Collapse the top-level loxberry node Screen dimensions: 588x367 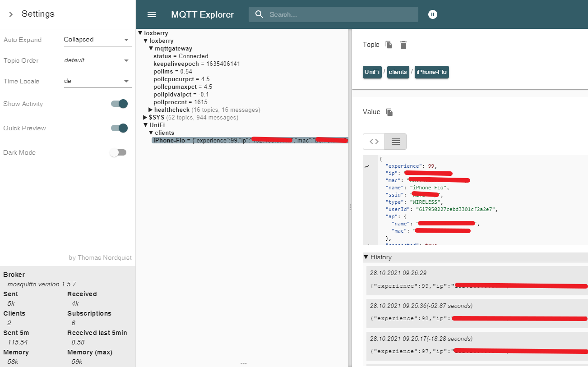pyautogui.click(x=140, y=33)
